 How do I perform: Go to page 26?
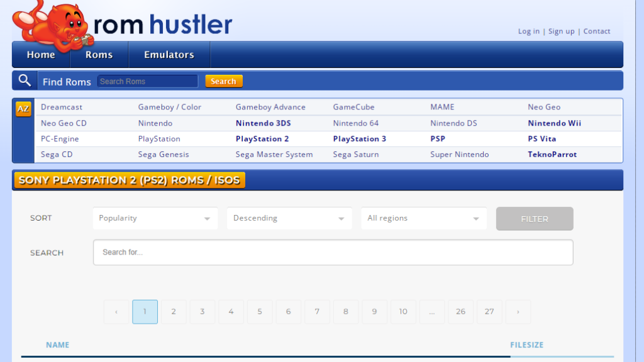[460, 312]
